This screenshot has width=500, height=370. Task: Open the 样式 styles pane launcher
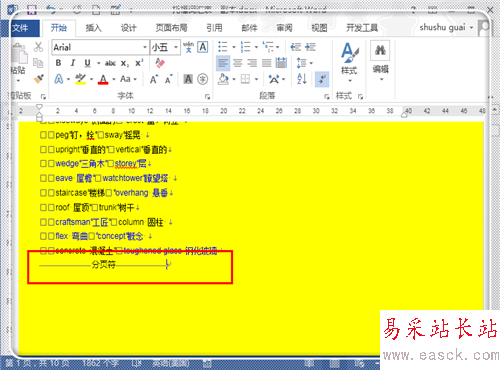tap(360, 97)
